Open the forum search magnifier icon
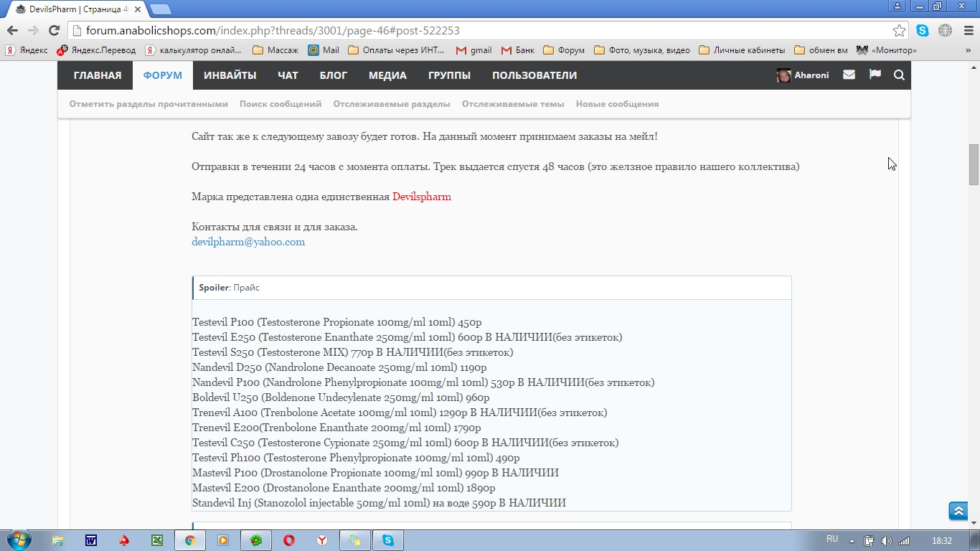 click(899, 75)
